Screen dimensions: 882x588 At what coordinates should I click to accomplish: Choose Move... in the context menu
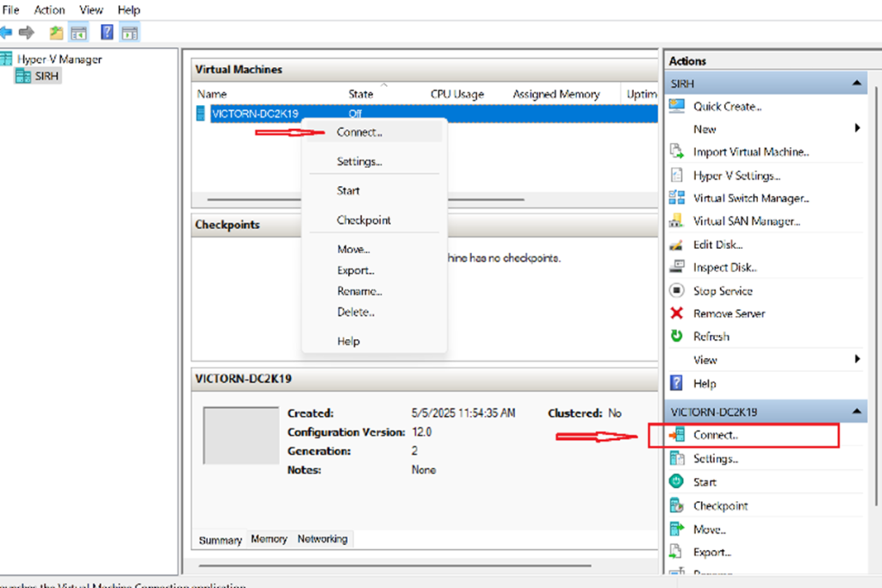pyautogui.click(x=375, y=249)
